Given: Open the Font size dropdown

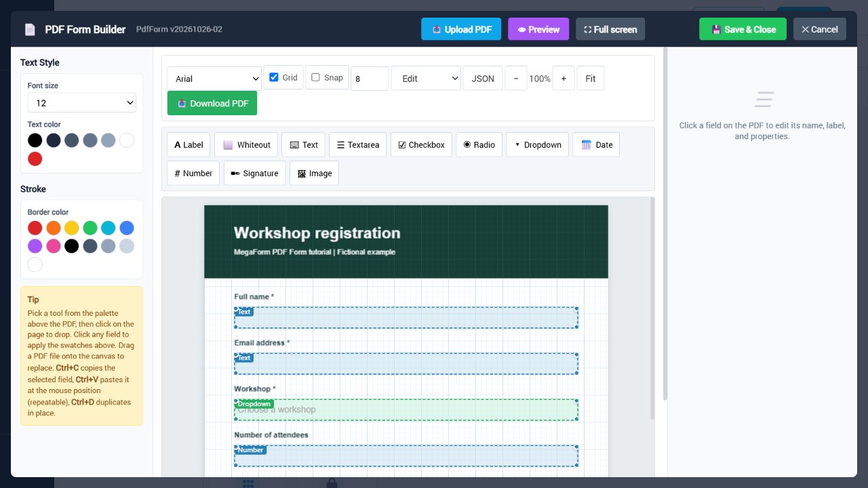Looking at the screenshot, I should pyautogui.click(x=82, y=103).
